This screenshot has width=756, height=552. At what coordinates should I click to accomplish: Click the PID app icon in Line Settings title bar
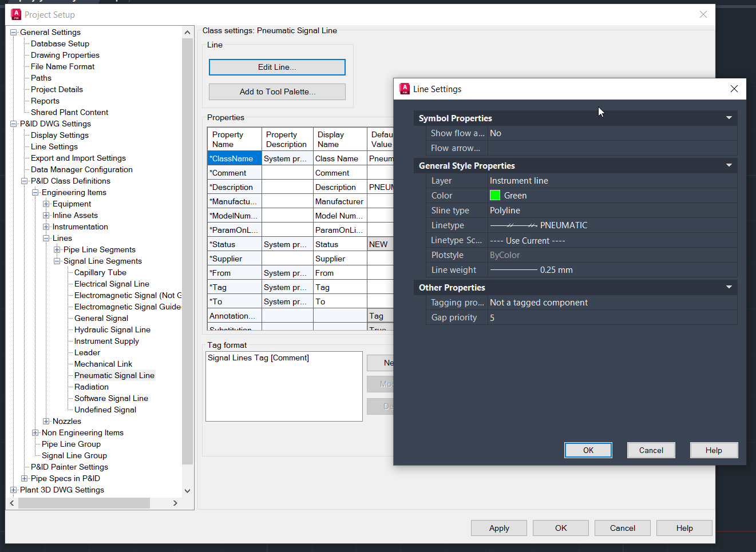pos(405,89)
